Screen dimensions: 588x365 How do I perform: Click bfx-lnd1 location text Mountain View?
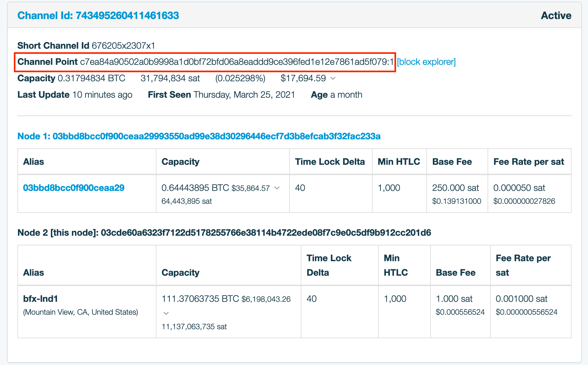tap(80, 312)
